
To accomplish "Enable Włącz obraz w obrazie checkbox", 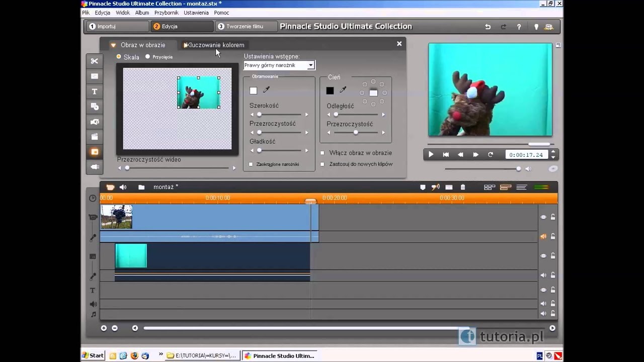I will [x=323, y=153].
